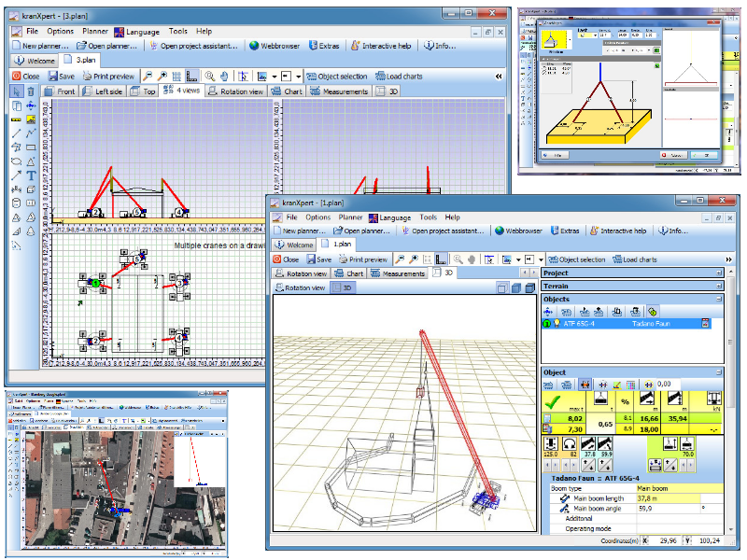Viewport: 747px width, 560px height.
Task: Switch to the 4 views tab
Action: (181, 91)
